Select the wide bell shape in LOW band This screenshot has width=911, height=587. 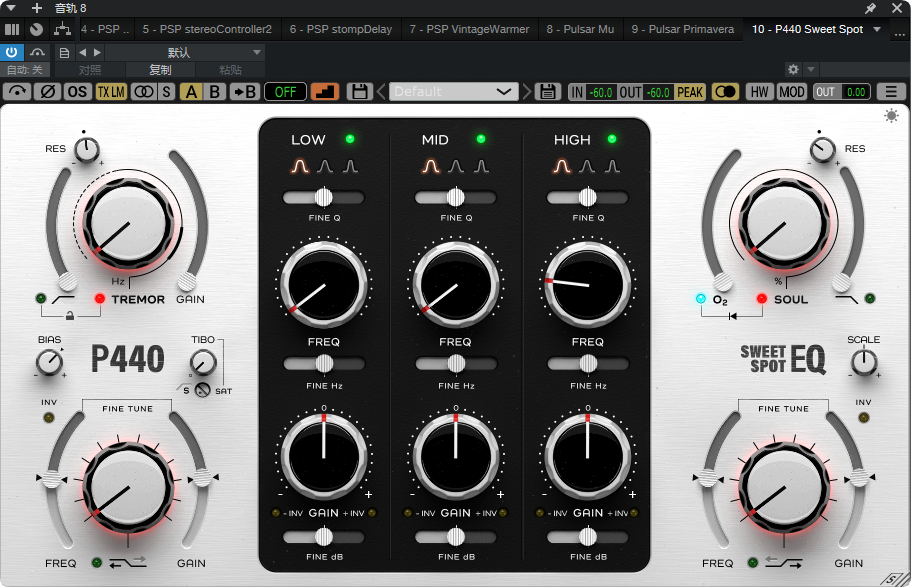pyautogui.click(x=300, y=166)
